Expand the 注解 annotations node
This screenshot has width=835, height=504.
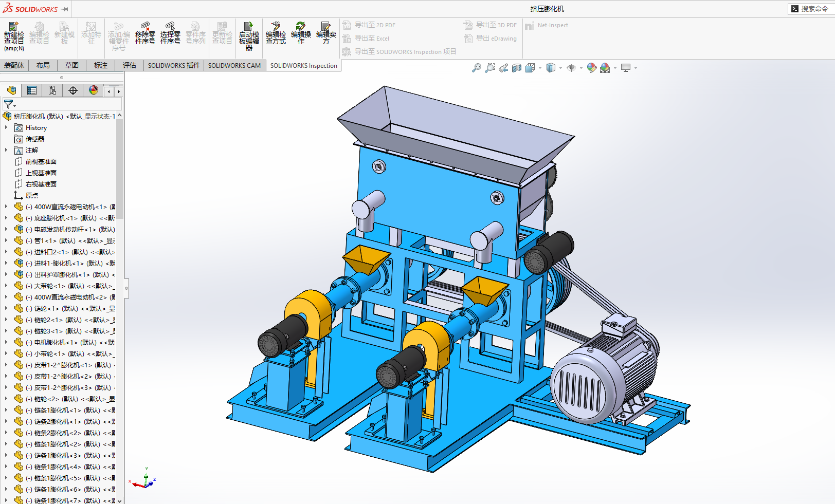6,150
